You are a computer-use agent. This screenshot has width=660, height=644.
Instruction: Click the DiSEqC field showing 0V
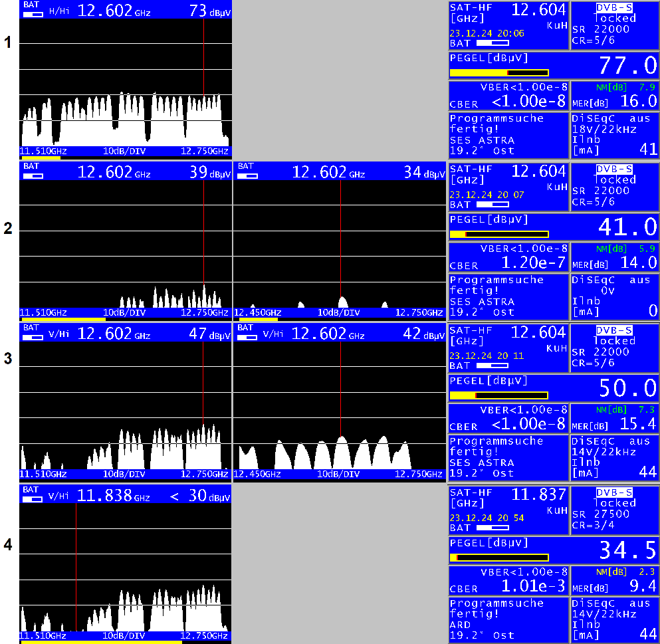(x=615, y=290)
